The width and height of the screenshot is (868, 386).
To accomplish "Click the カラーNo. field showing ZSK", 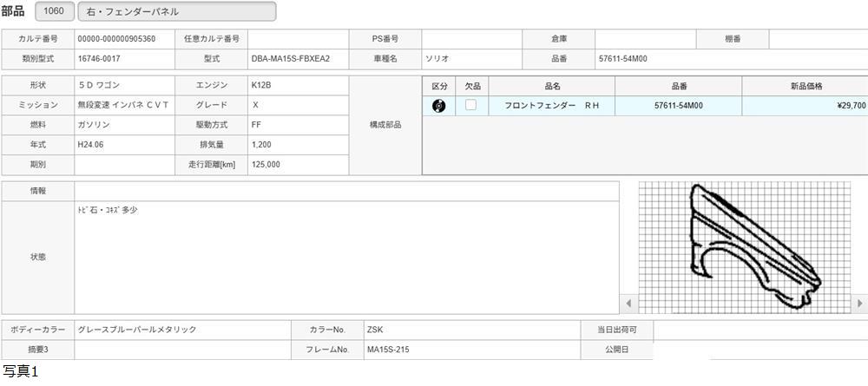I will point(471,330).
